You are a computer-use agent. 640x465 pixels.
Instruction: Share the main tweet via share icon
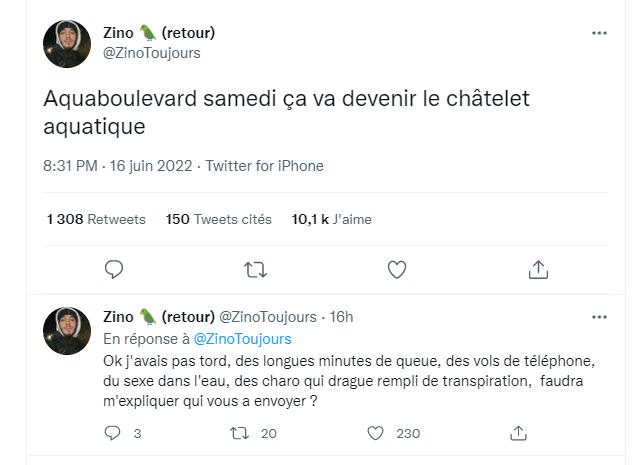click(x=538, y=269)
